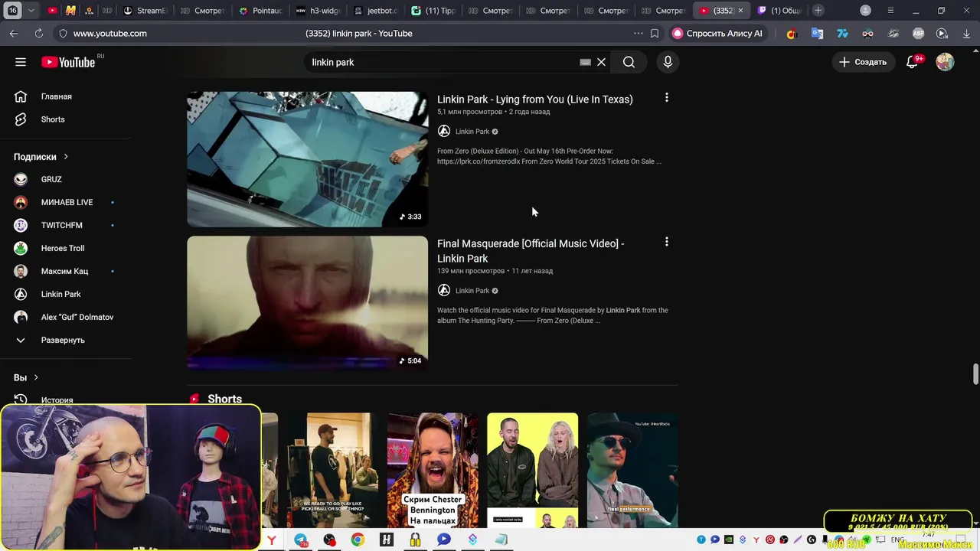The width and height of the screenshot is (980, 551).
Task: Open the Lying from You (Live In Texas) title
Action: (534, 99)
